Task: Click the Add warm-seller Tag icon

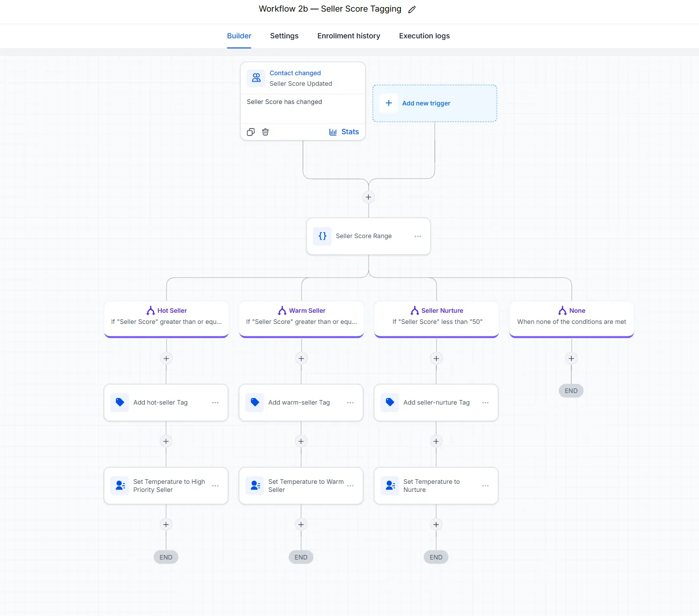Action: point(255,403)
